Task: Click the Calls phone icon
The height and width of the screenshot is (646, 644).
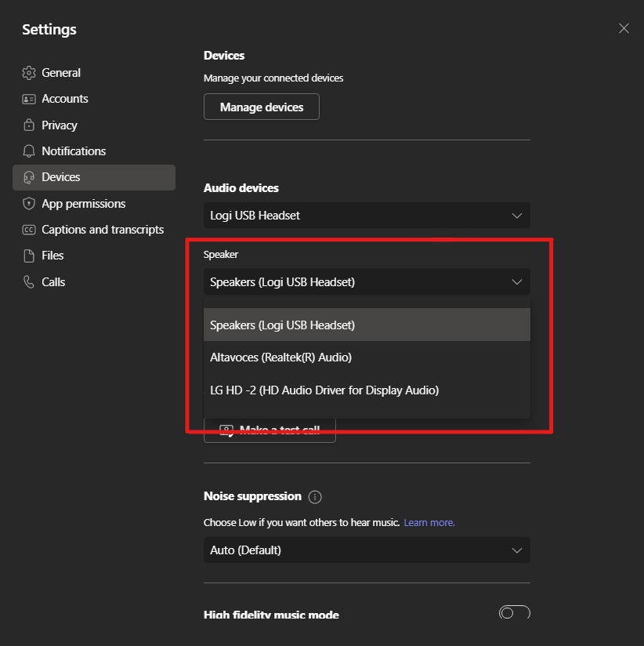Action: tap(29, 282)
